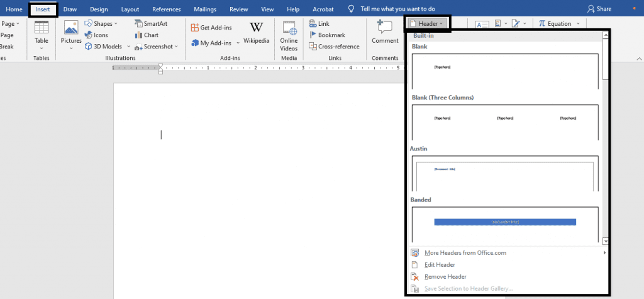
Task: Select Remove Header option
Action: 445,277
